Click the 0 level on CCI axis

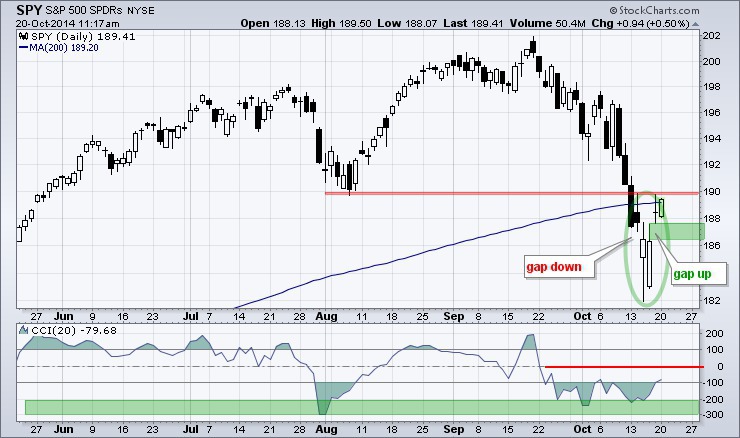point(720,367)
